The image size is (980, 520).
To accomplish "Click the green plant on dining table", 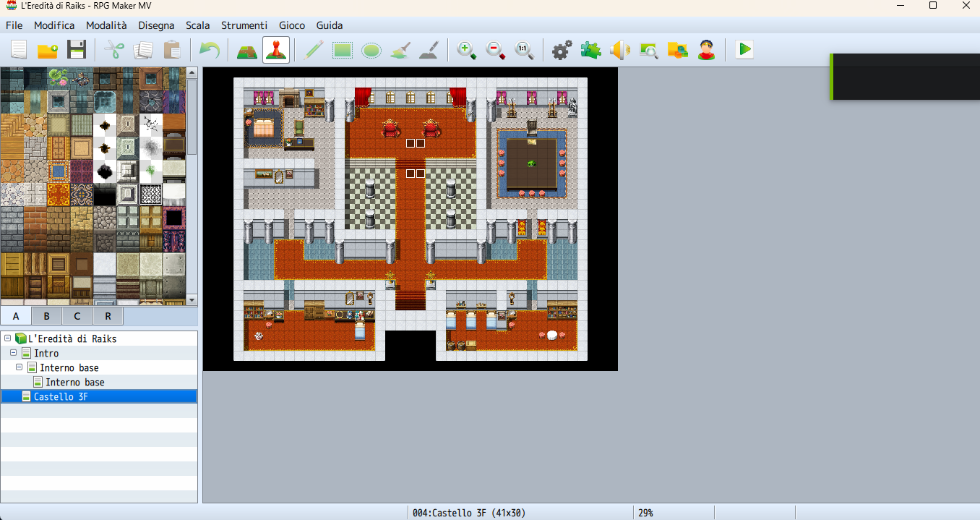I will point(531,163).
